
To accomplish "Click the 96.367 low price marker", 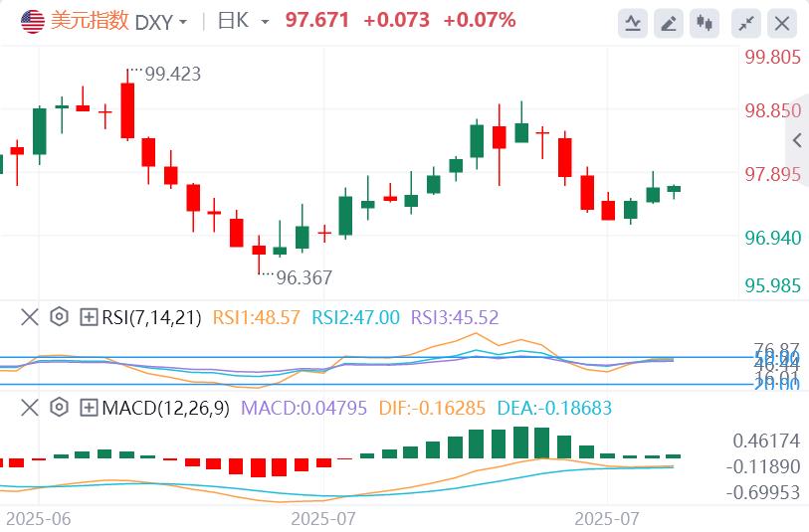I will point(303,277).
